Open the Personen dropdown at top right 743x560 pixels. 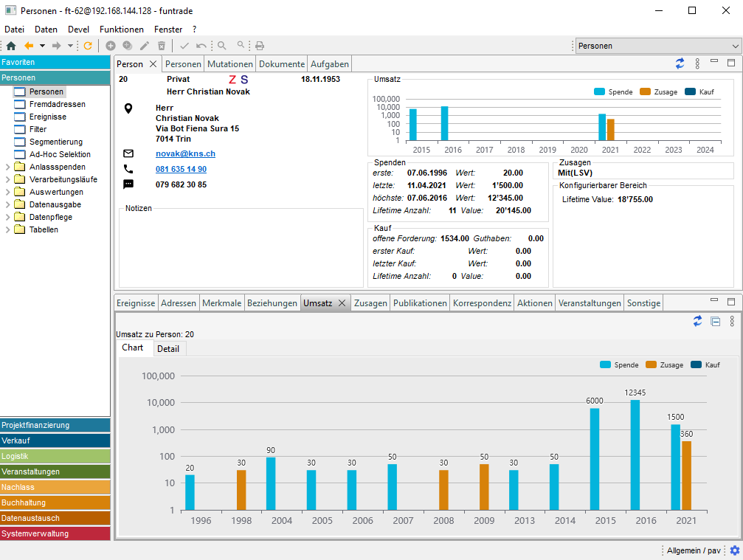[x=734, y=46]
